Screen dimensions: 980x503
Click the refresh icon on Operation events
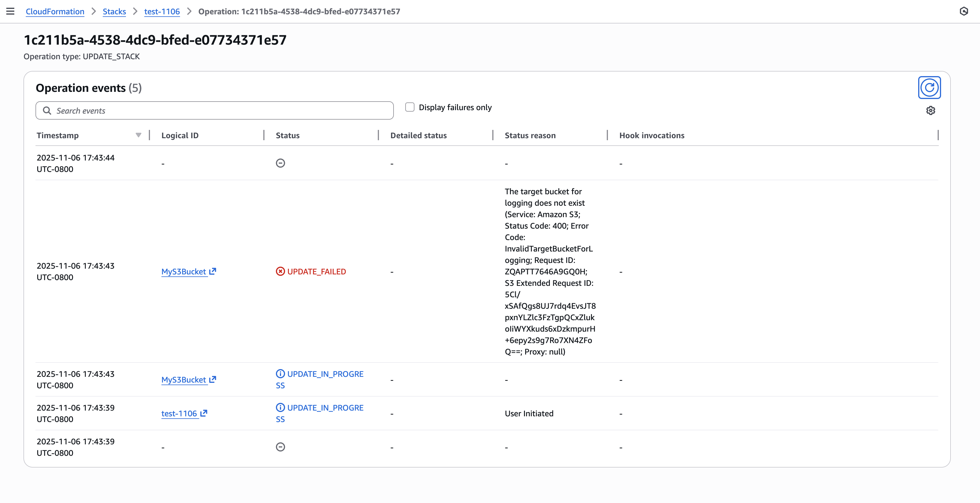pos(929,88)
